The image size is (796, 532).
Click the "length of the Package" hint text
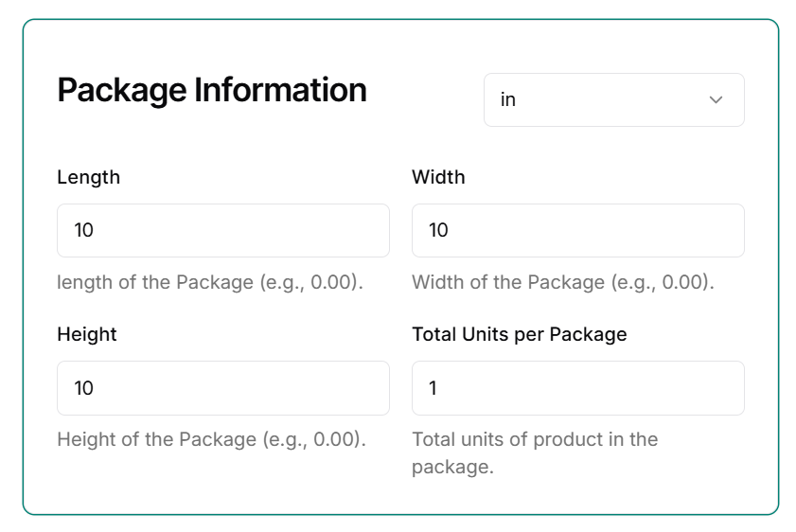[x=155, y=282]
